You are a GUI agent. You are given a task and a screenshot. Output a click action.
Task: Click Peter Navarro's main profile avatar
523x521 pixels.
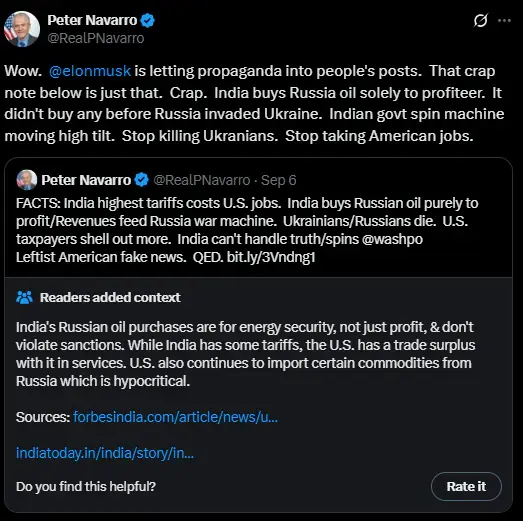(22, 29)
